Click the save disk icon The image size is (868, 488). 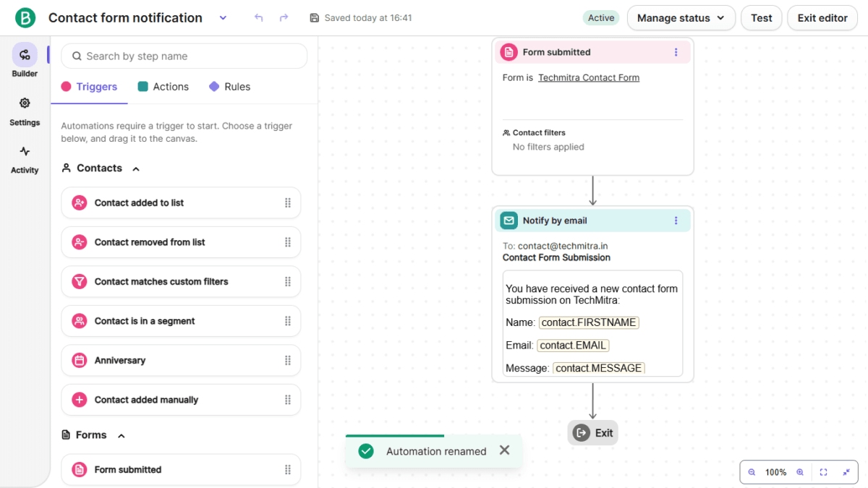click(314, 18)
